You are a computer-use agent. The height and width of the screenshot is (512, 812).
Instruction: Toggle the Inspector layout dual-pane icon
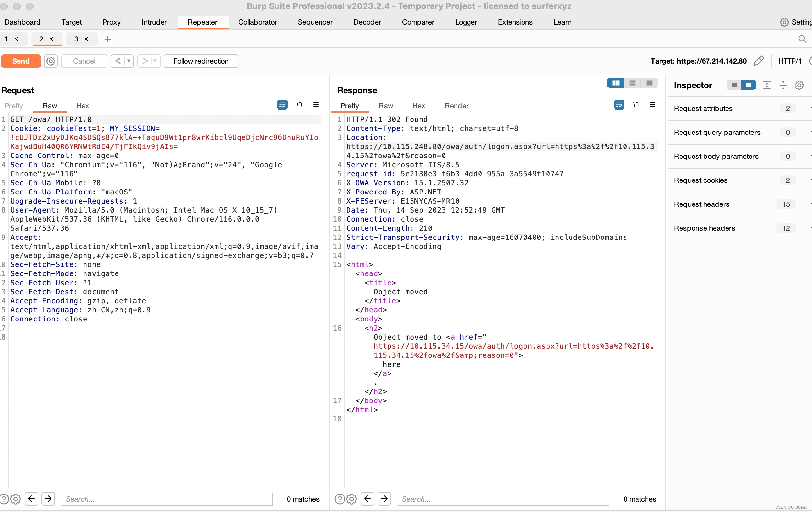pyautogui.click(x=747, y=85)
